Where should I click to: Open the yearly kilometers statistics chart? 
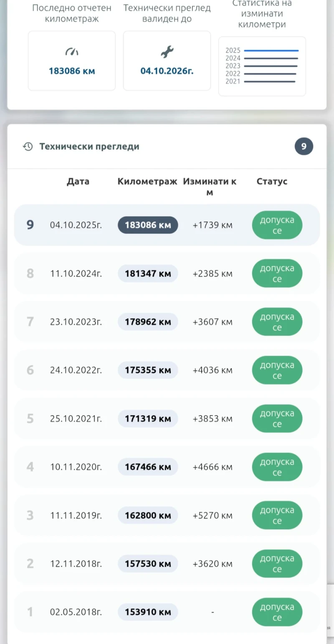[x=262, y=66]
